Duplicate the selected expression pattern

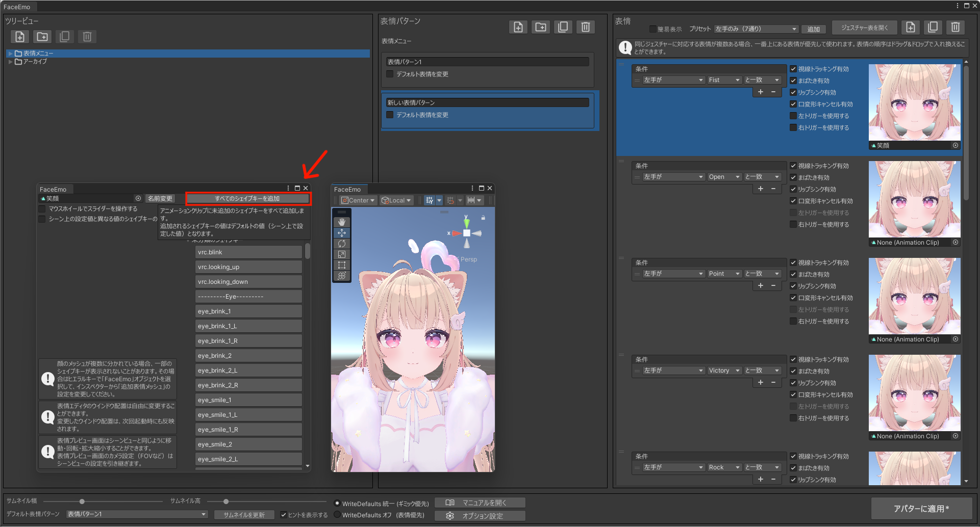pos(563,27)
